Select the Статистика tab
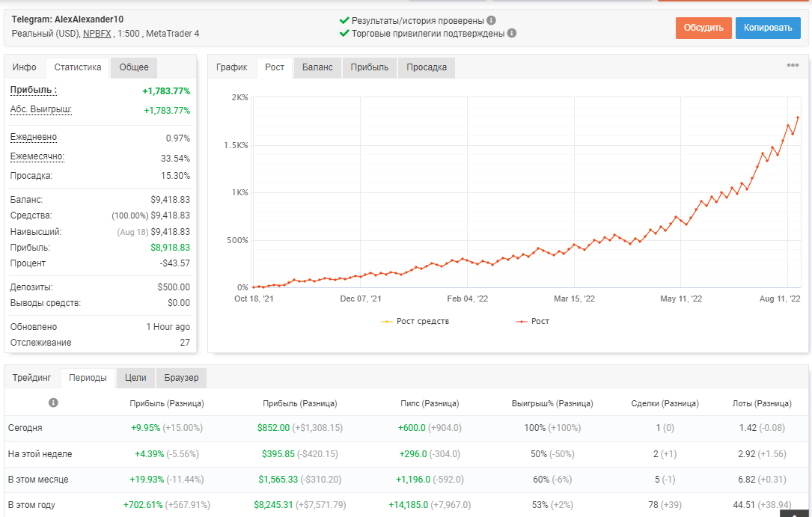The image size is (812, 517). click(78, 67)
